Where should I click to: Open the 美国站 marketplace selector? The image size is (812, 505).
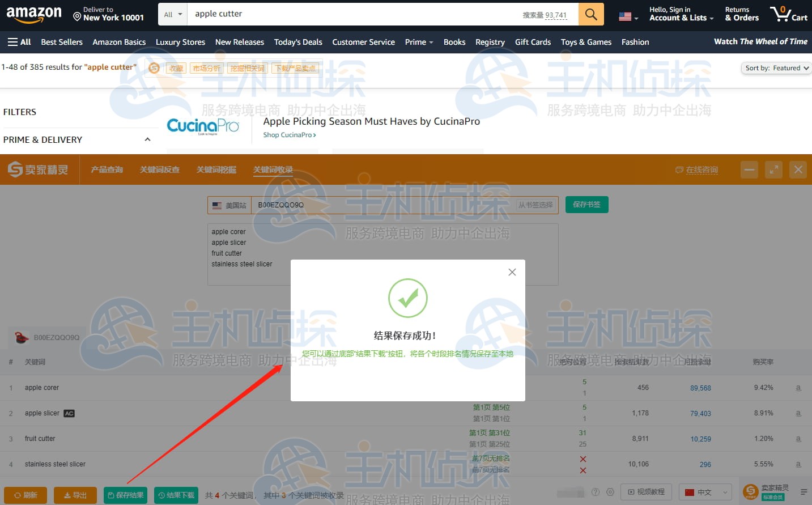coord(229,205)
